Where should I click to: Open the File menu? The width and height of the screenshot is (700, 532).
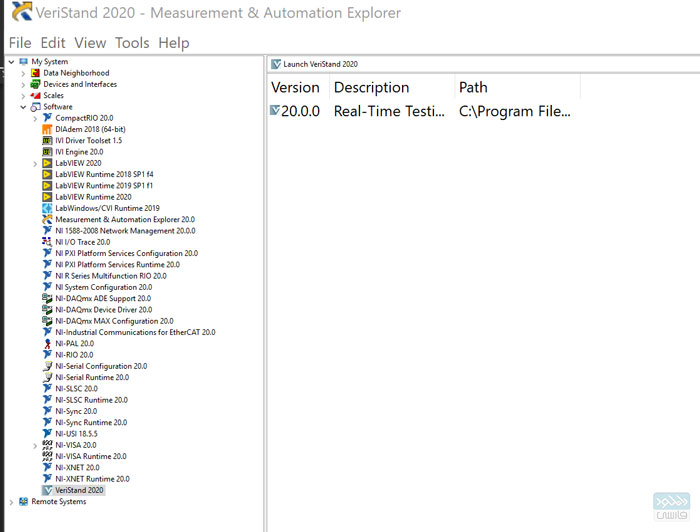(x=20, y=43)
